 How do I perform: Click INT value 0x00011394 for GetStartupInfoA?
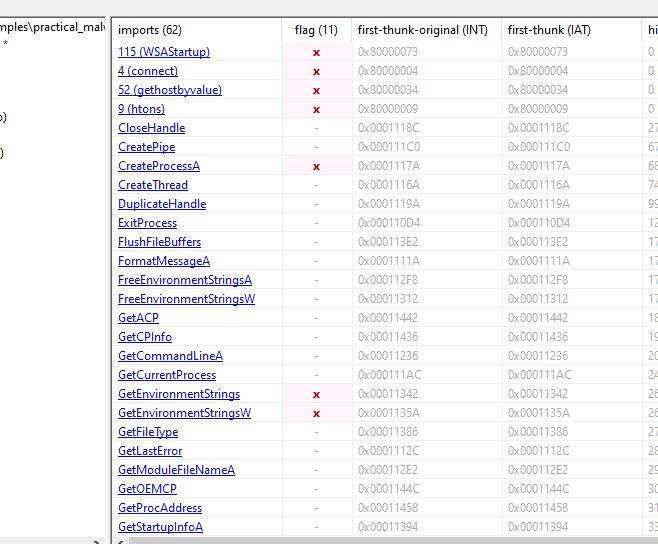tap(388, 527)
